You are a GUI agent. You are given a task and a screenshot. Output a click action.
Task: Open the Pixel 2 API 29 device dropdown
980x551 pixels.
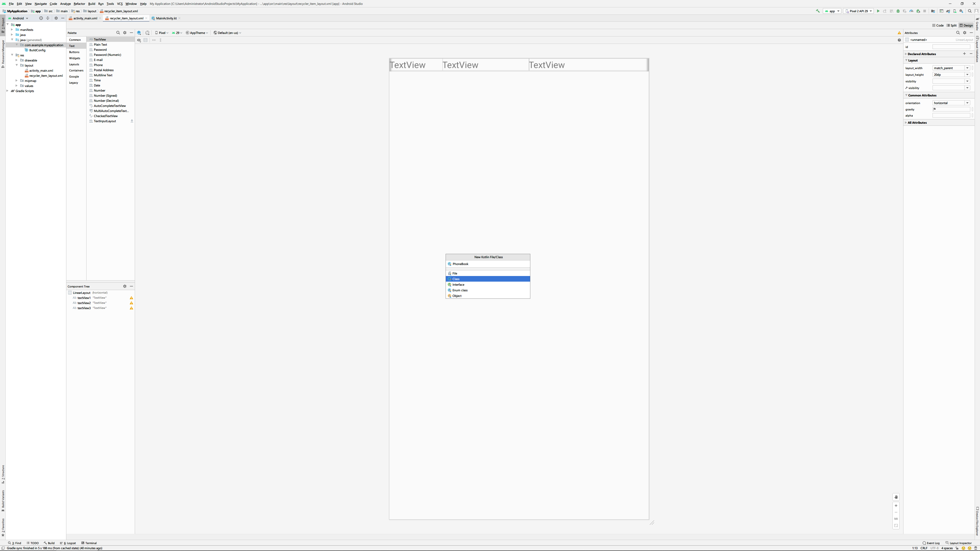click(x=858, y=11)
